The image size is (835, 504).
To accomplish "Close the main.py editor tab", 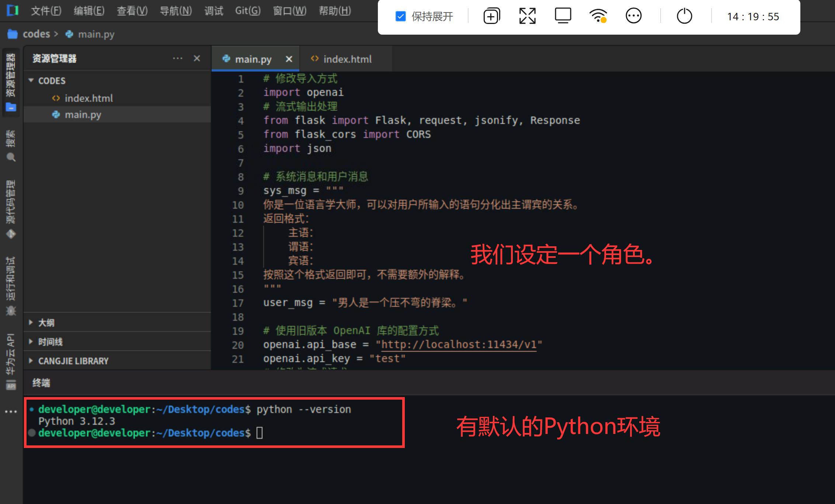I will tap(289, 59).
